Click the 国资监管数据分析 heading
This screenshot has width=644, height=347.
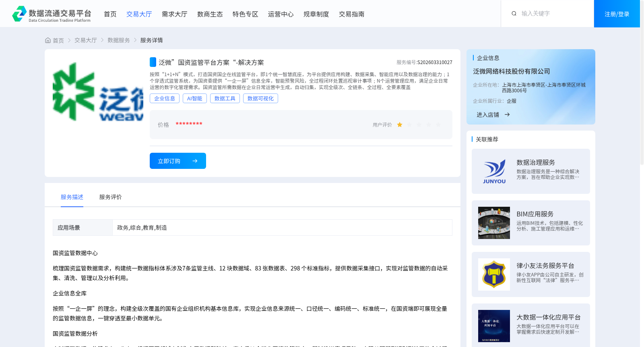[x=75, y=334]
